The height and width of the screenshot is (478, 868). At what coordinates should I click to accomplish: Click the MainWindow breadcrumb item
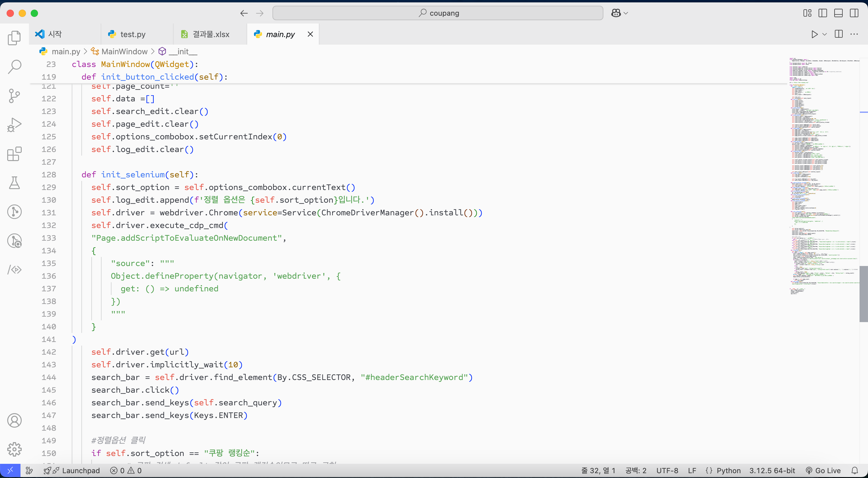[124, 51]
